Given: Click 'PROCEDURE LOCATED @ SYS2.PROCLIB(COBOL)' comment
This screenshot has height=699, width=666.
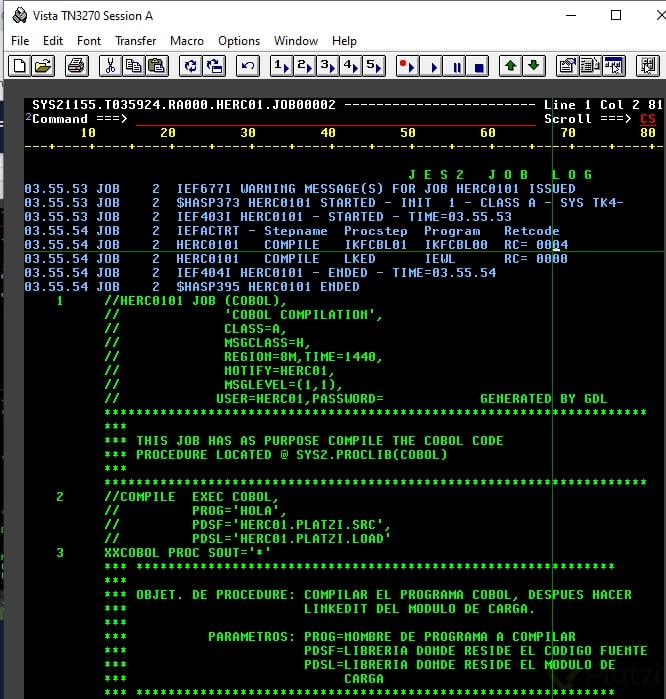Looking at the screenshot, I should [292, 455].
